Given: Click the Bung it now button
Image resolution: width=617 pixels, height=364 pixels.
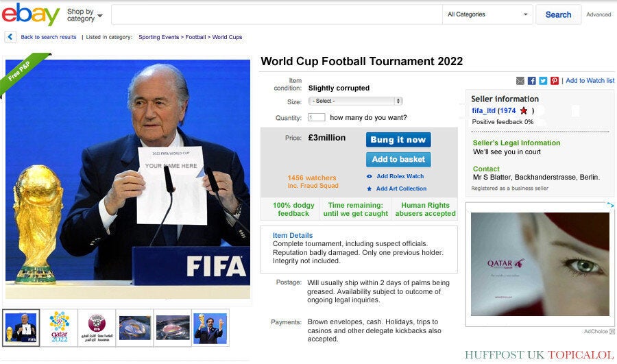Looking at the screenshot, I should (x=398, y=140).
